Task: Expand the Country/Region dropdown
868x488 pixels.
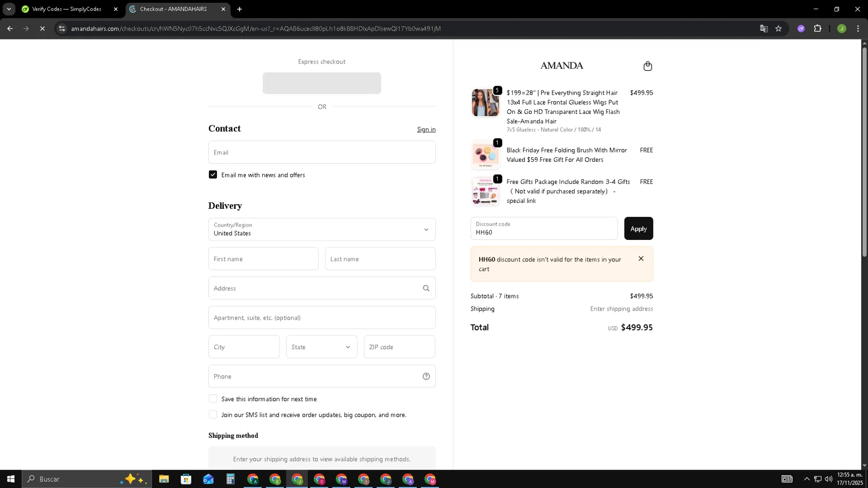Action: (x=322, y=230)
